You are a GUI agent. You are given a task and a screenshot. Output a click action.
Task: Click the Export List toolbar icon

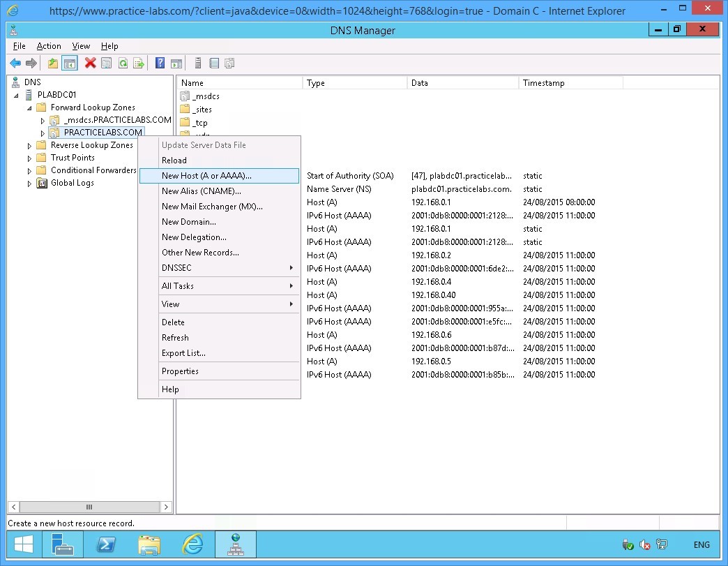[139, 64]
